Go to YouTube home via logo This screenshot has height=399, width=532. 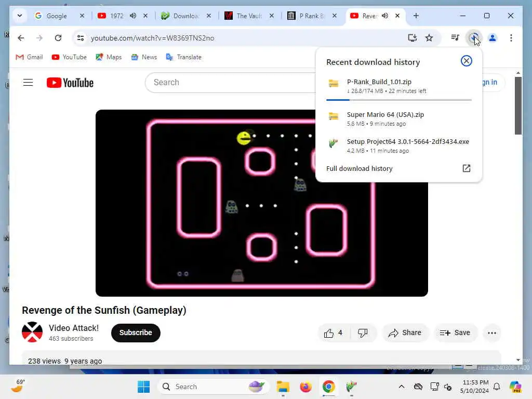pyautogui.click(x=70, y=83)
